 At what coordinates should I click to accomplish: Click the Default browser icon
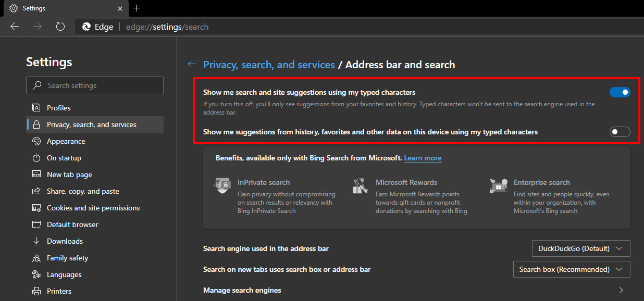36,224
